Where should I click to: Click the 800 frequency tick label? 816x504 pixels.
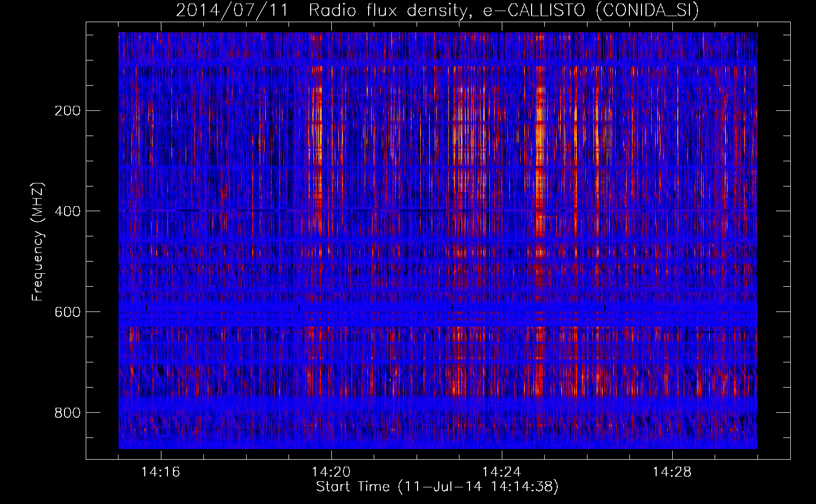[68, 413]
